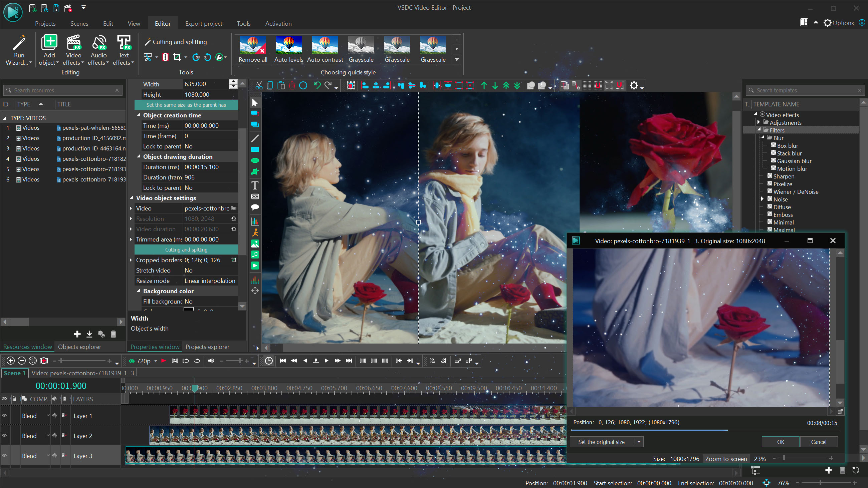Open Video effects in ribbon

click(73, 50)
